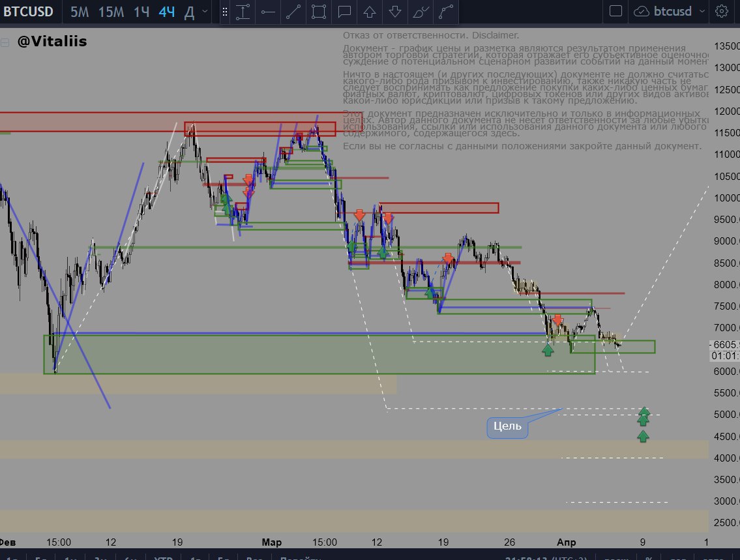
Task: Select the Все full range button
Action: pyautogui.click(x=254, y=557)
